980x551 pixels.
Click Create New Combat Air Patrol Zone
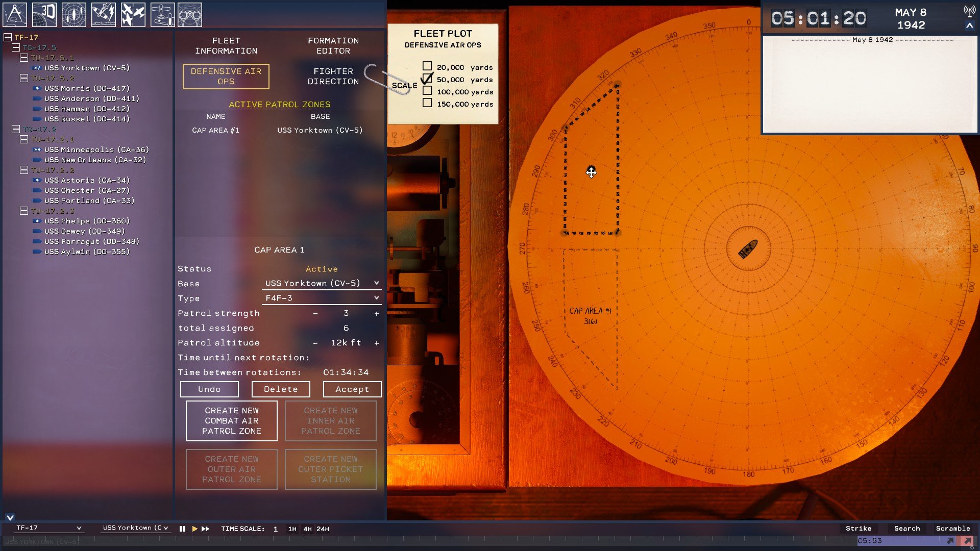231,421
